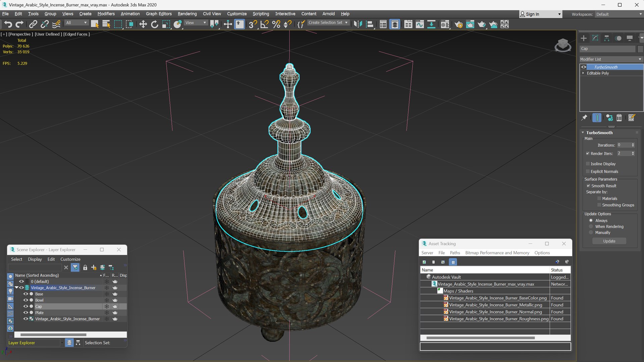Click the Layer Explorer search field
The width and height of the screenshot is (644, 362).
[35, 267]
